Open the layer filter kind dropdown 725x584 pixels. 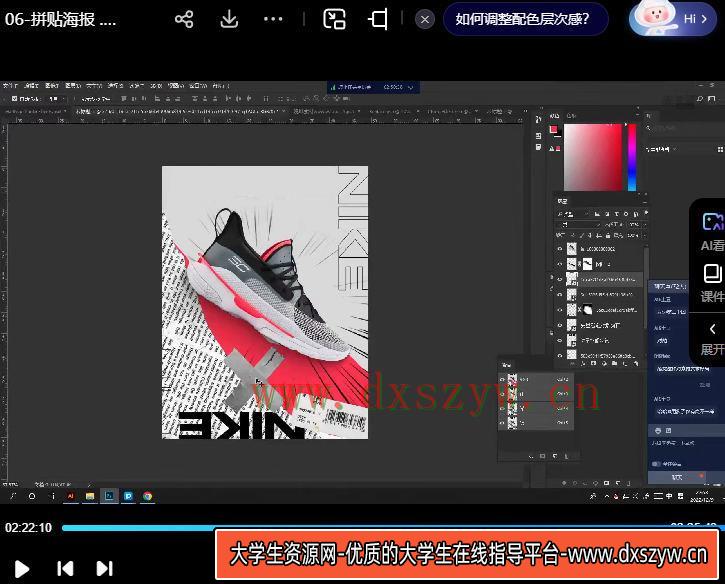[573, 214]
